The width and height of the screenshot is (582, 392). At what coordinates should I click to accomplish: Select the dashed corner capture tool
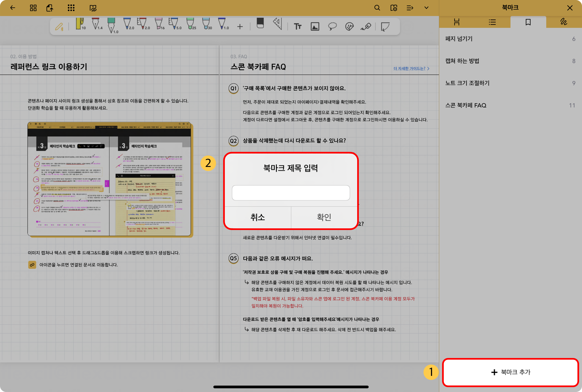coord(385,26)
